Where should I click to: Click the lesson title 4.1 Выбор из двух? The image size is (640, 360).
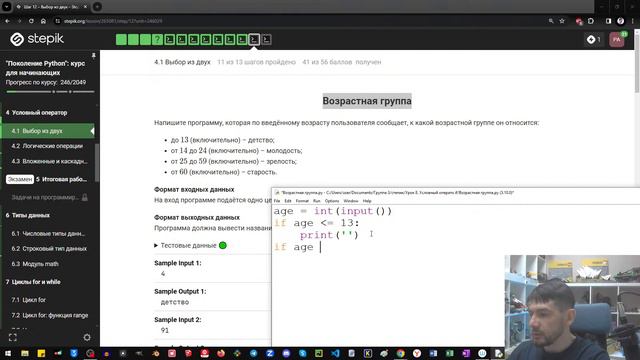182,62
